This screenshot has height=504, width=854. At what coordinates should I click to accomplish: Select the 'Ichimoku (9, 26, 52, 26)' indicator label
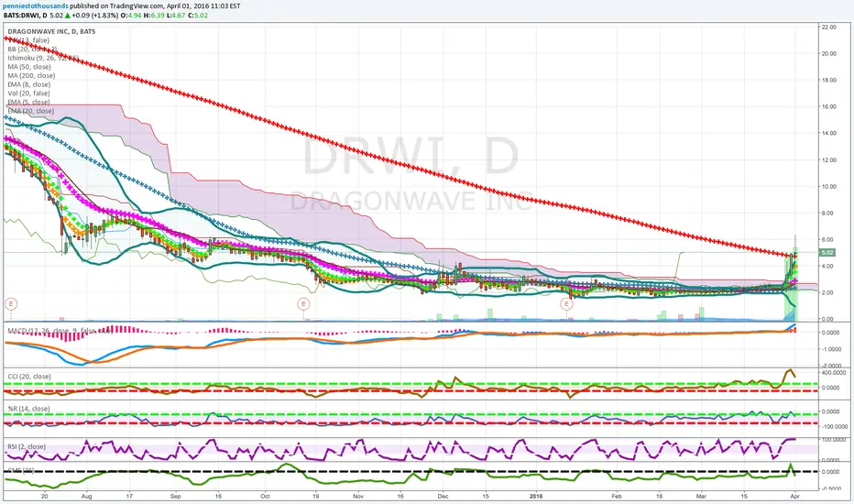coord(43,58)
